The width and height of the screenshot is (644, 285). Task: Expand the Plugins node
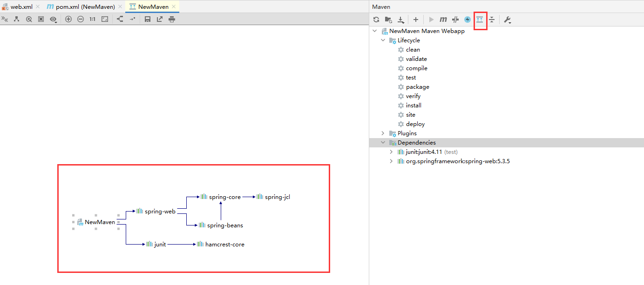pyautogui.click(x=383, y=133)
